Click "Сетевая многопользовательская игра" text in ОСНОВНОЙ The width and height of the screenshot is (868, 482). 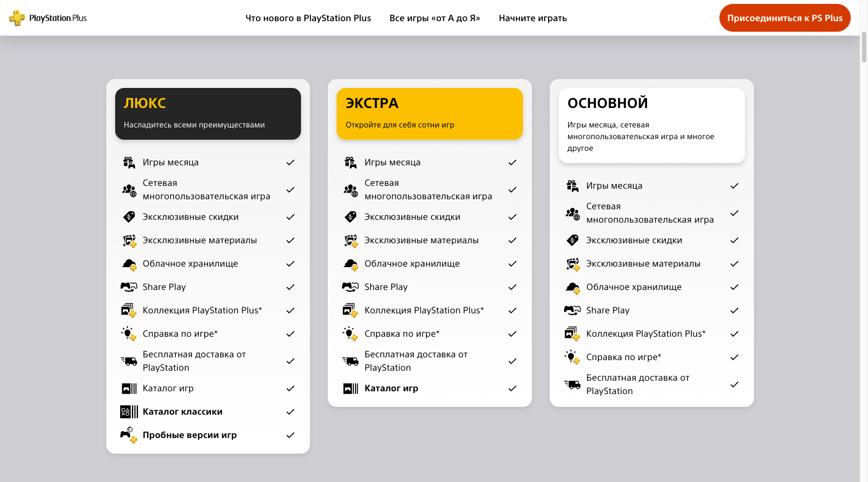(x=650, y=213)
